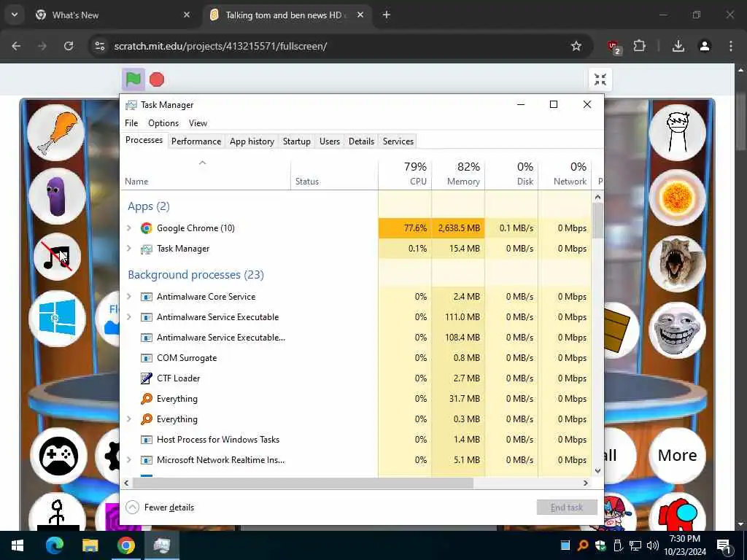
Task: Switch to the Users tab
Action: click(x=329, y=141)
